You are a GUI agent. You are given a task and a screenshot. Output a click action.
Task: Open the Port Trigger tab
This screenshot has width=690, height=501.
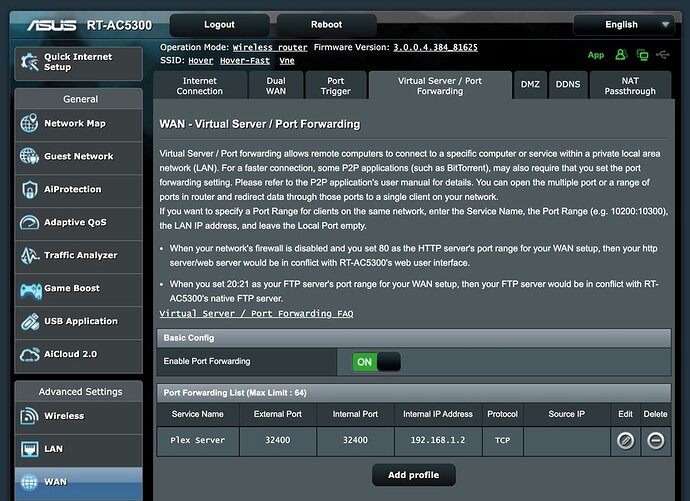(336, 86)
